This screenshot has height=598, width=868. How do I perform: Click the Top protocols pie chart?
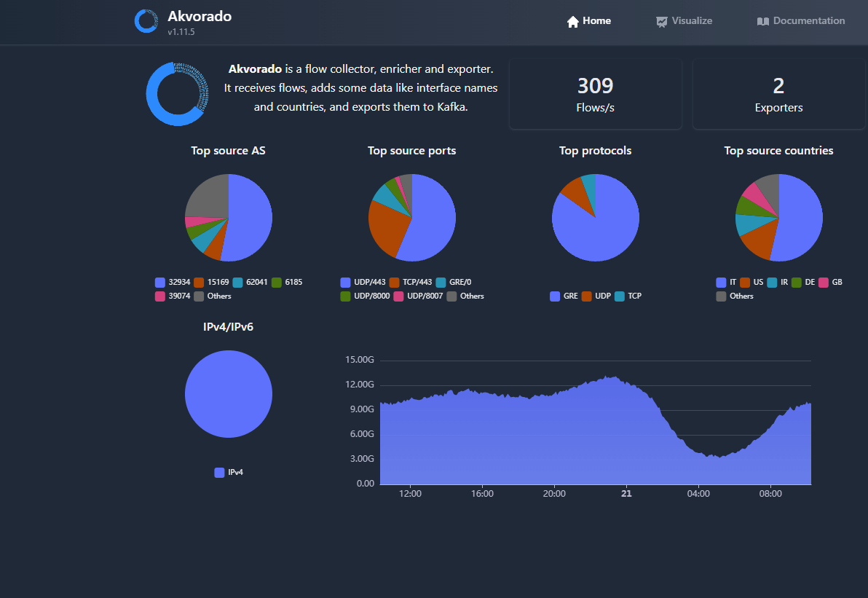tap(595, 218)
